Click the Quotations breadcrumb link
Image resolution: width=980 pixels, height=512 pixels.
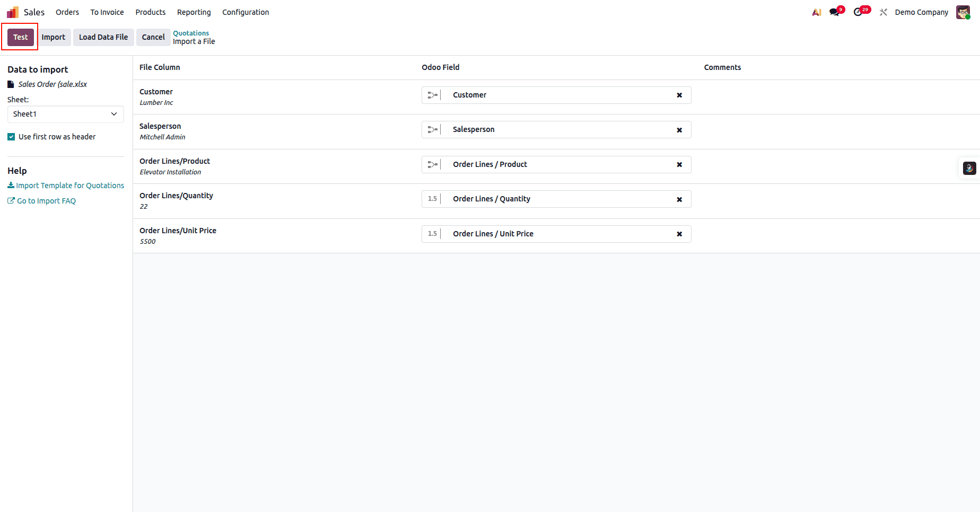[191, 33]
